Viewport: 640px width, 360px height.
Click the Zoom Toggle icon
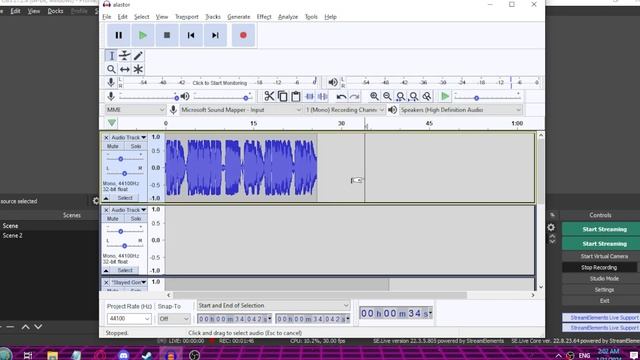(427, 96)
